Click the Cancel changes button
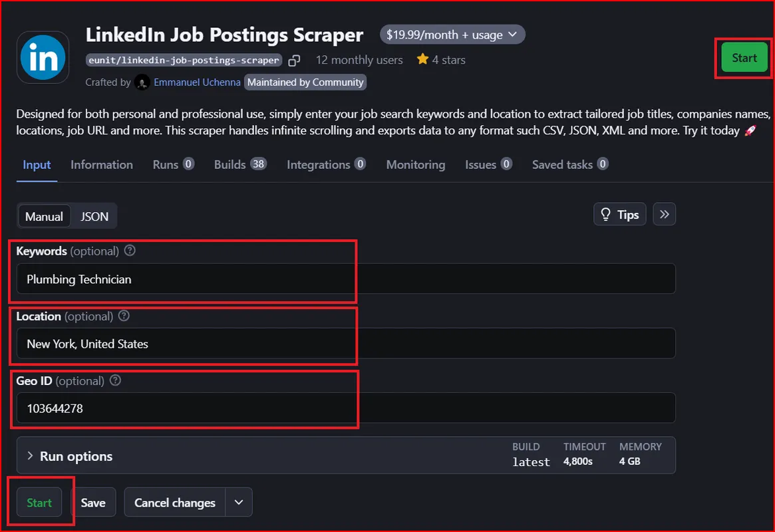The width and height of the screenshot is (775, 532). 174,502
